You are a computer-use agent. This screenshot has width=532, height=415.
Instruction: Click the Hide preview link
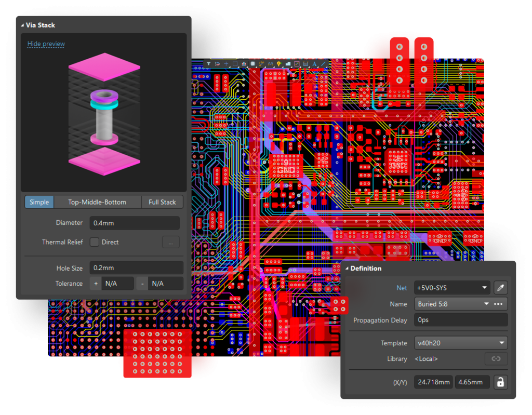(46, 44)
